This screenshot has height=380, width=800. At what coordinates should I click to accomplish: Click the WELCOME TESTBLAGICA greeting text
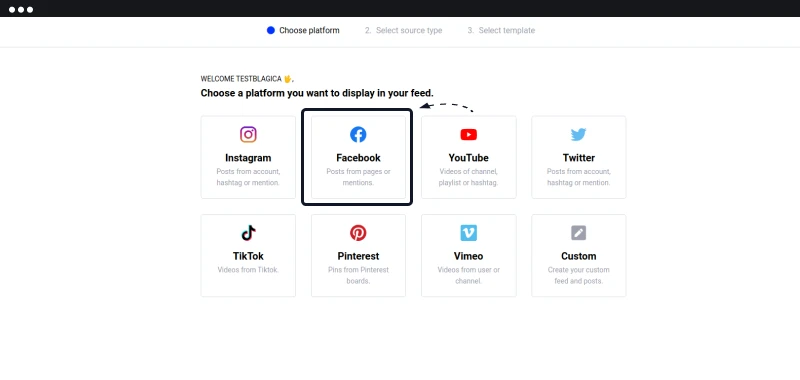(247, 79)
